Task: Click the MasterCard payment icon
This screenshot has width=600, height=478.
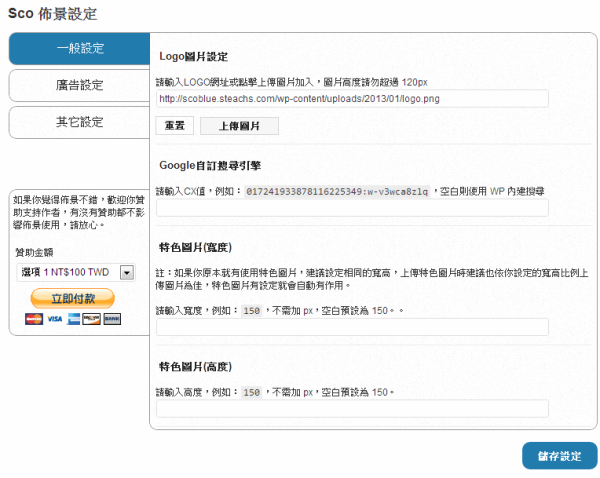Action: [x=33, y=319]
